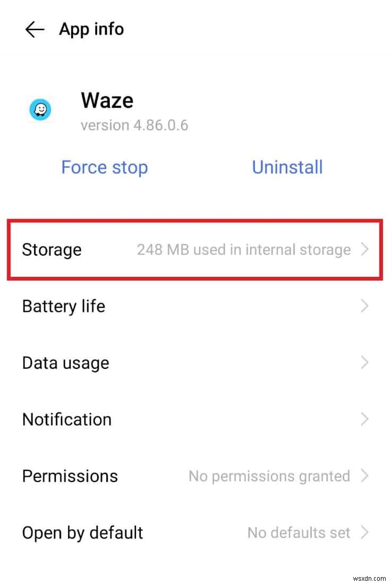
Task: Expand Battery life settings
Action: click(x=364, y=306)
